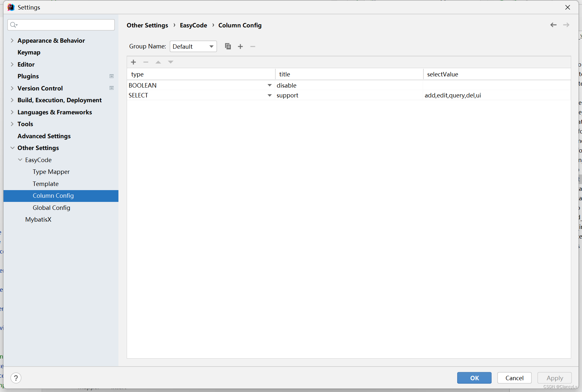Viewport: 582px width, 392px height.
Task: Remove selected row in table toolbar
Action: 146,62
